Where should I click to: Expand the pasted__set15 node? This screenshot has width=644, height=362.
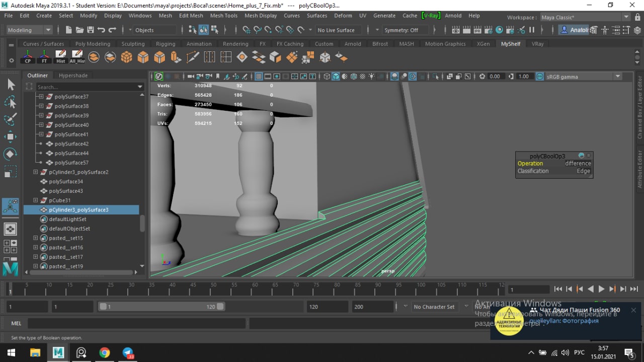35,238
